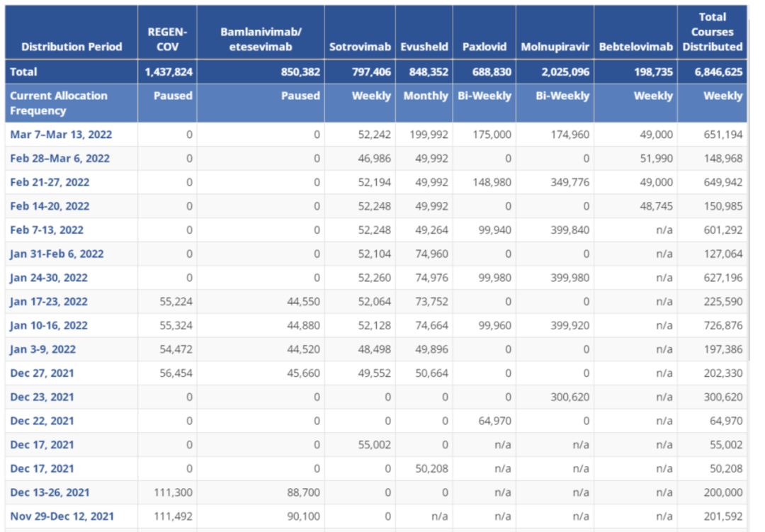Open the Dec 13-26, 2021 link

[50, 492]
